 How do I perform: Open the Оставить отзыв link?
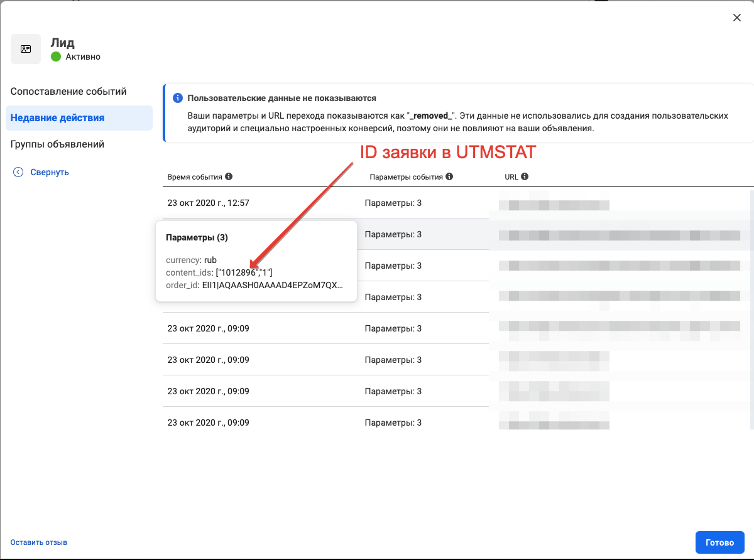[x=38, y=542]
